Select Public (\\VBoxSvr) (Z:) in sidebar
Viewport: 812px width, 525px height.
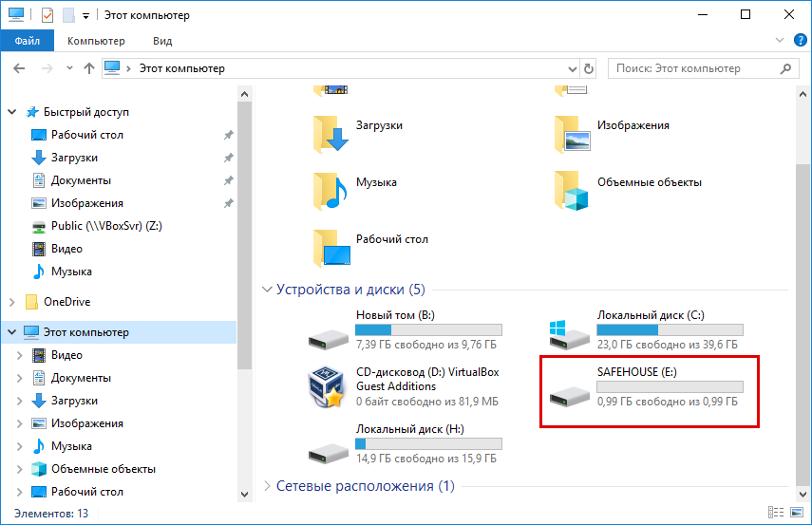(x=110, y=226)
